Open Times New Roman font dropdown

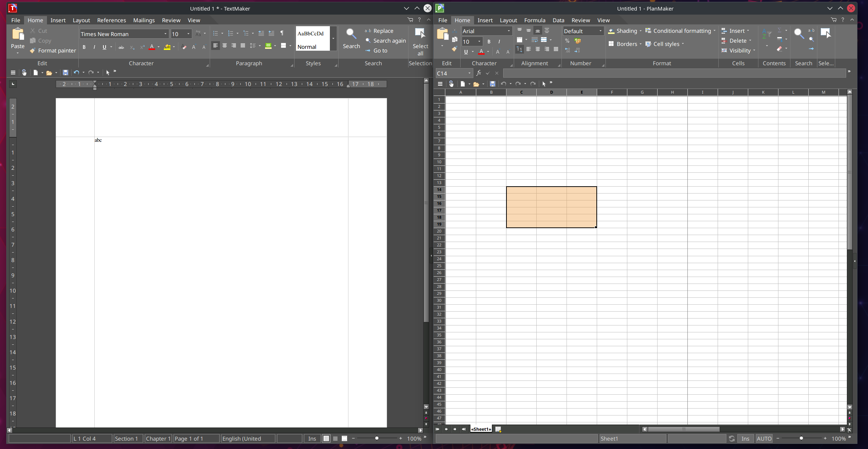(165, 34)
